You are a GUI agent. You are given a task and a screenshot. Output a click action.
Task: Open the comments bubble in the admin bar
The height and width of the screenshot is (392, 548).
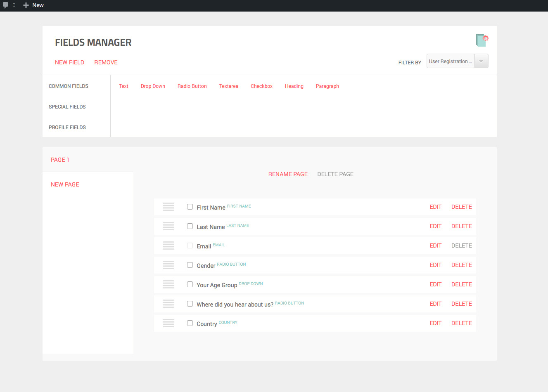pos(6,5)
